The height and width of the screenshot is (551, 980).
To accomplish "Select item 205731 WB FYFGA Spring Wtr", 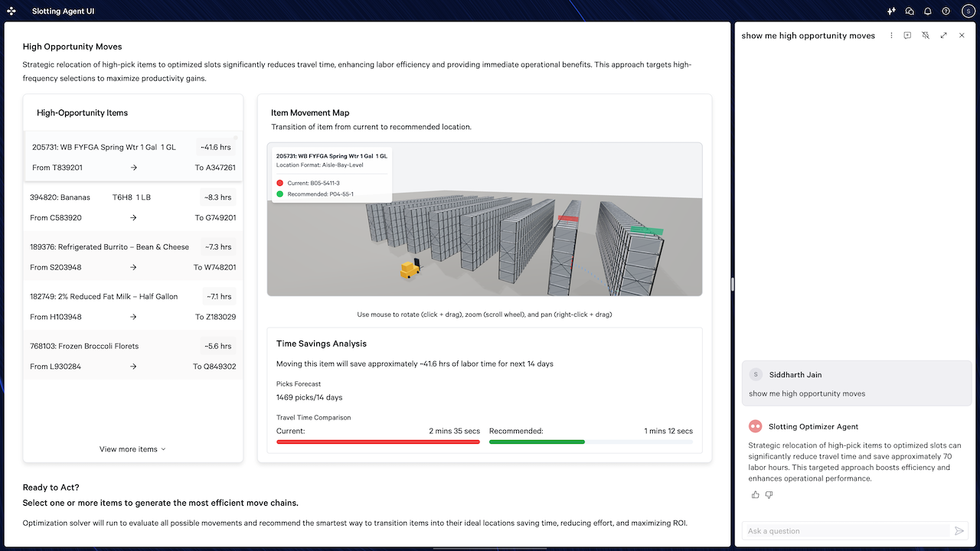I will (133, 156).
